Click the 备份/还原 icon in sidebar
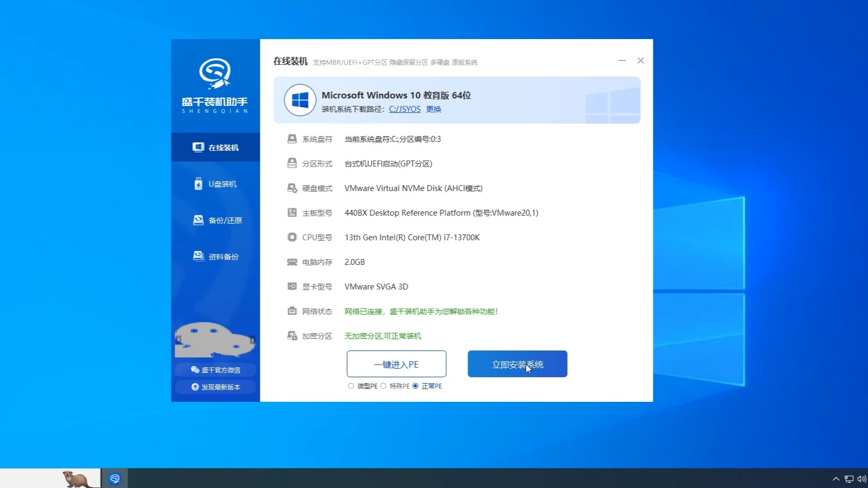The image size is (868, 488). (x=198, y=220)
